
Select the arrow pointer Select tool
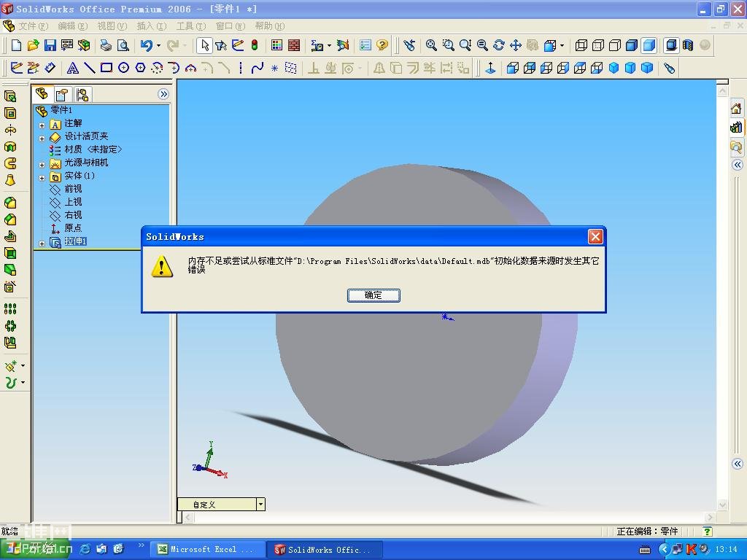pyautogui.click(x=205, y=45)
